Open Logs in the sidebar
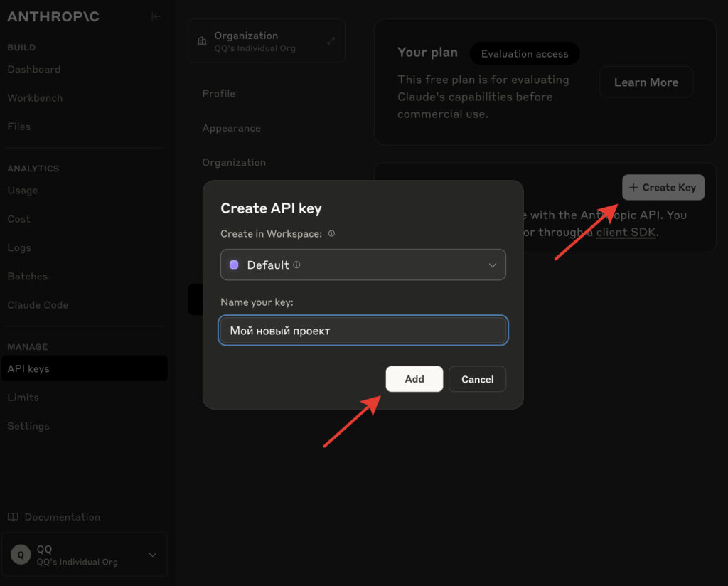This screenshot has height=586, width=728. [x=19, y=248]
